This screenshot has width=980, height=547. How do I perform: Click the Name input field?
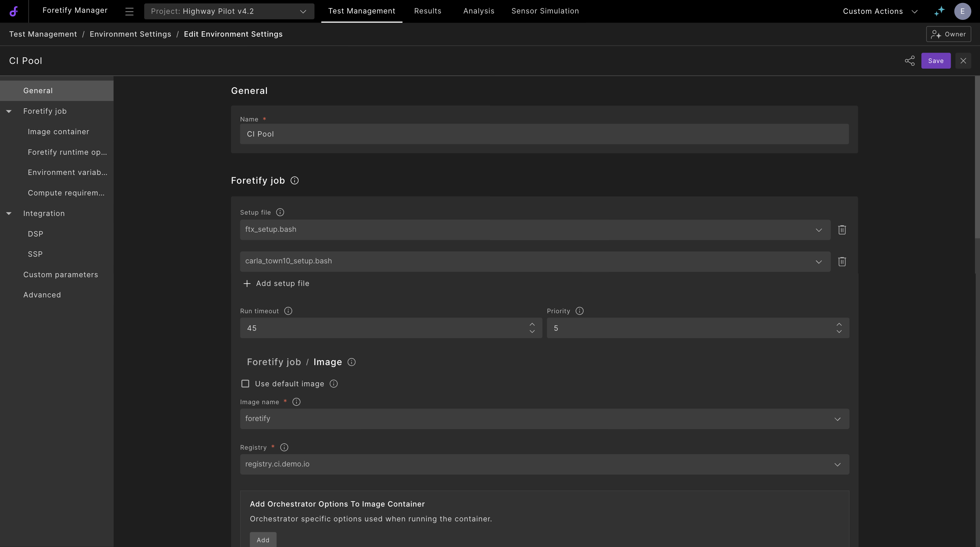pyautogui.click(x=544, y=134)
